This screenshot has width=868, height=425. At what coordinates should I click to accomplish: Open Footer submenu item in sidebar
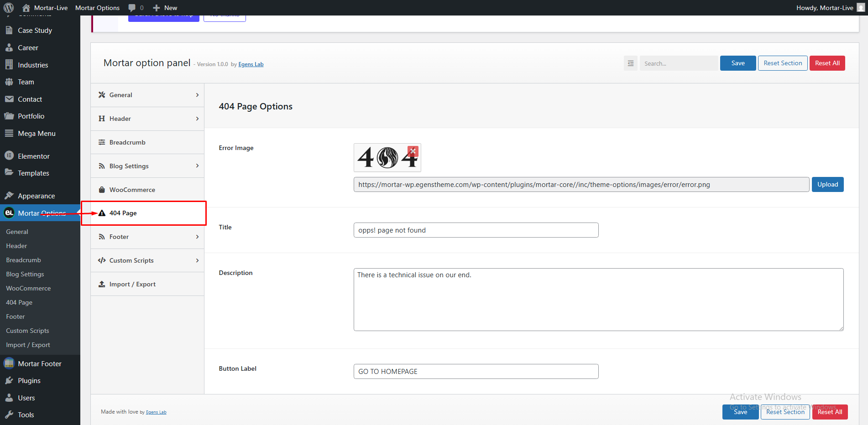click(16, 316)
